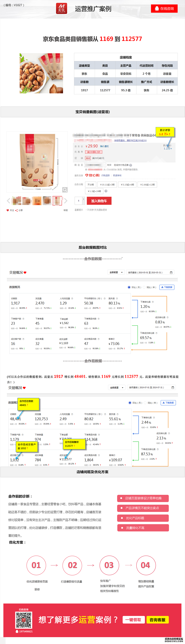Image resolution: width=185 pixels, height=644 pixels.
Task: Click help icon beside 跳失率 value 80.13%
Action: coord(117,298)
